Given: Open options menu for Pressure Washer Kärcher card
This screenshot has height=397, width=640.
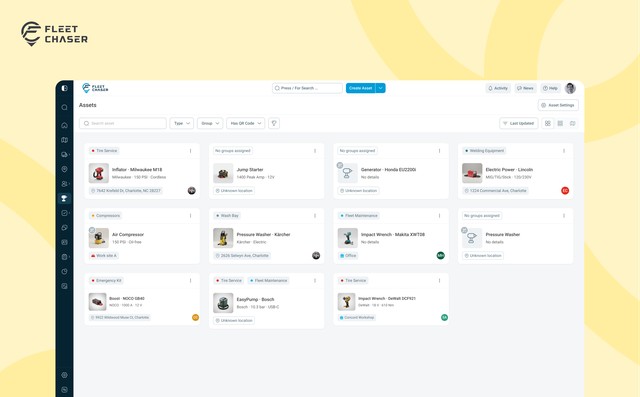Looking at the screenshot, I should click(x=315, y=216).
